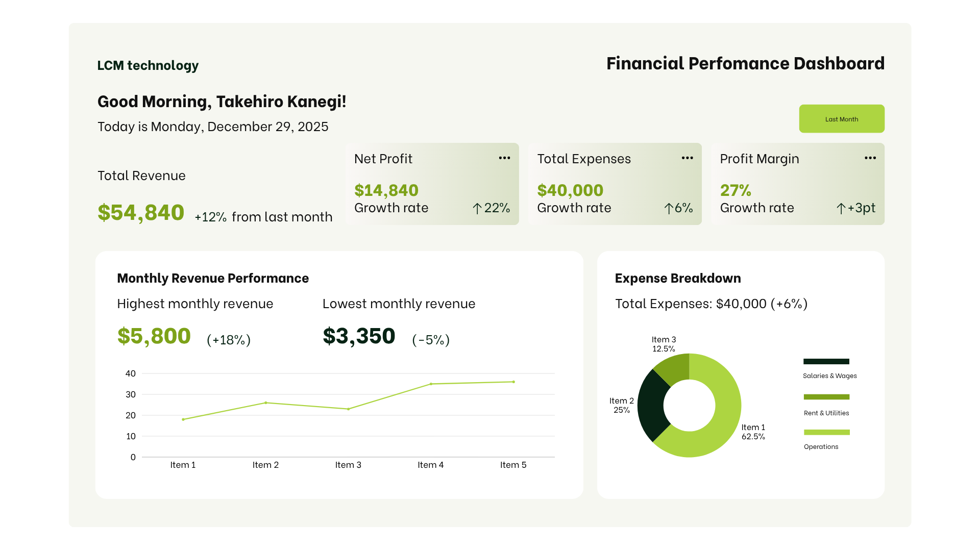The width and height of the screenshot is (980, 551).
Task: Select the Operations legend swatch
Action: [x=826, y=432]
